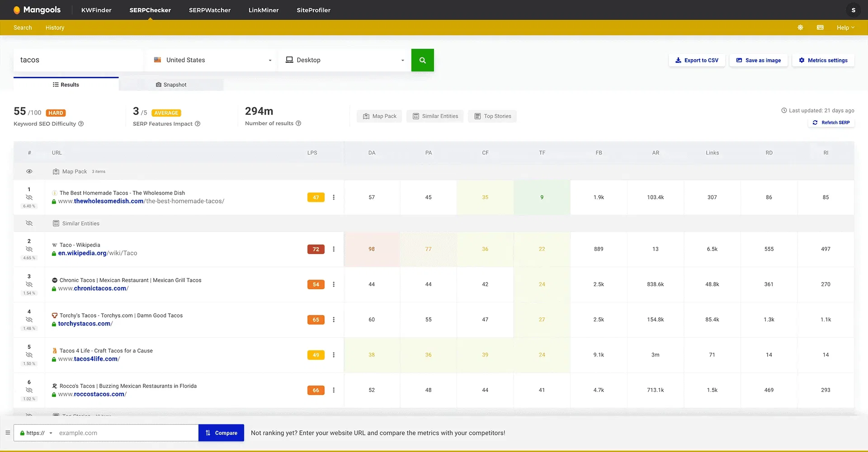This screenshot has height=452, width=868.
Task: Expand the United States location dropdown
Action: coord(212,60)
